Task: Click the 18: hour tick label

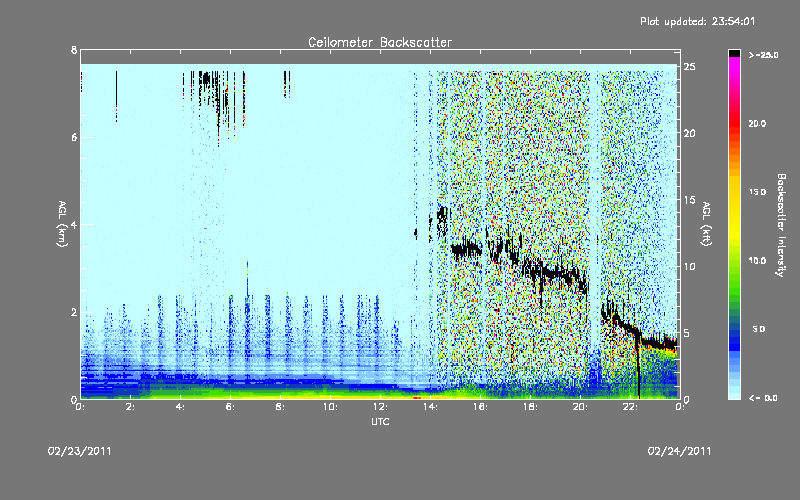Action: [x=531, y=407]
